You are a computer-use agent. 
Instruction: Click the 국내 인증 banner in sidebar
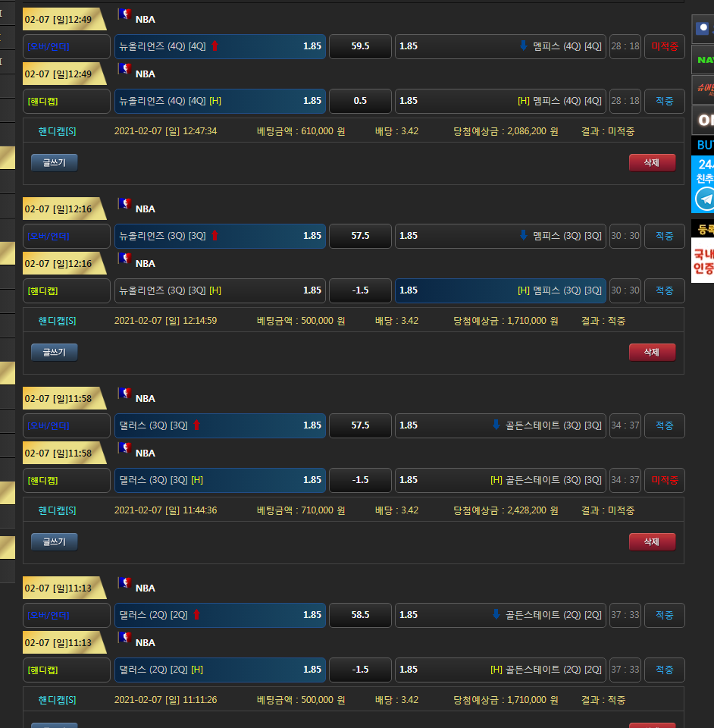pos(703,261)
